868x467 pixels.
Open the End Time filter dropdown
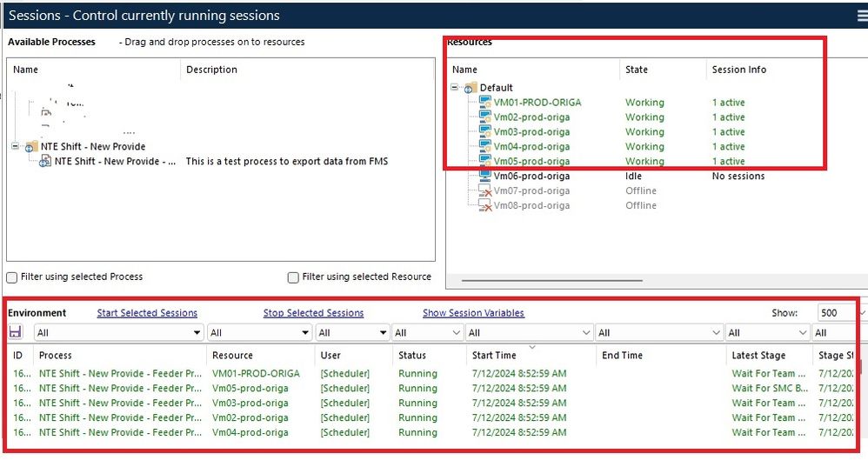pyautogui.click(x=717, y=332)
